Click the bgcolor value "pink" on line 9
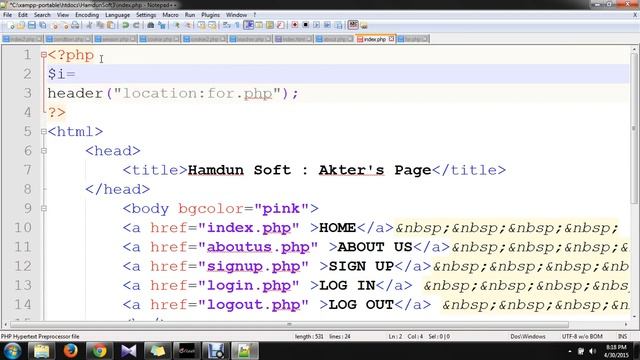Image resolution: width=640 pixels, height=360 pixels. point(281,209)
